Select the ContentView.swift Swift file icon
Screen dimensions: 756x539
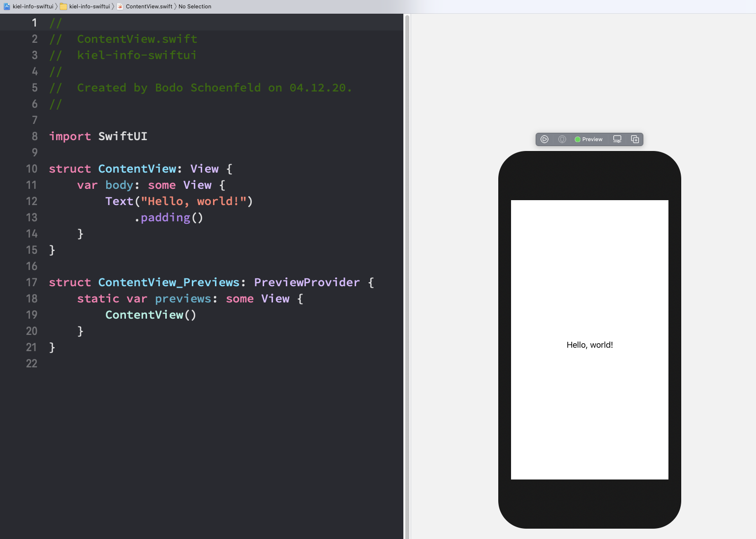point(120,6)
